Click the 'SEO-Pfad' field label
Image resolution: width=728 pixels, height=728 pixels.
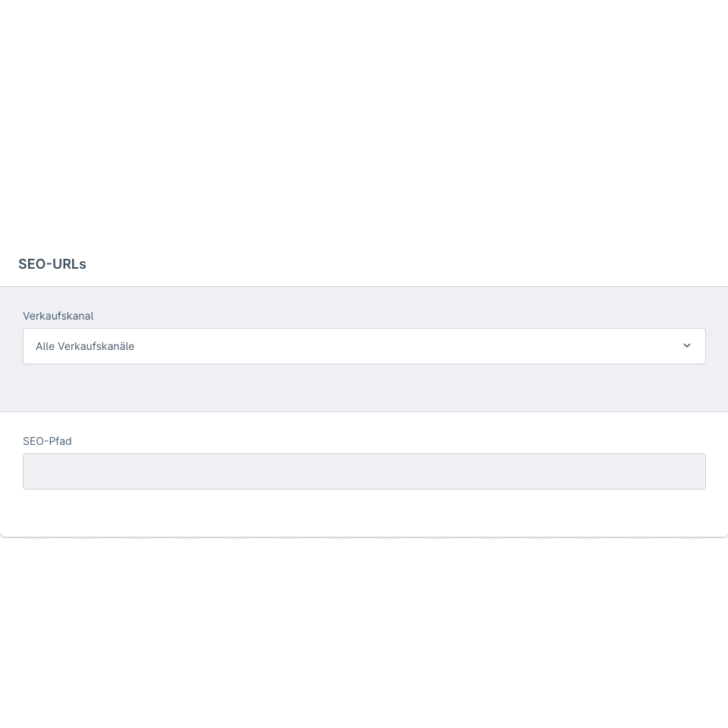(x=47, y=441)
